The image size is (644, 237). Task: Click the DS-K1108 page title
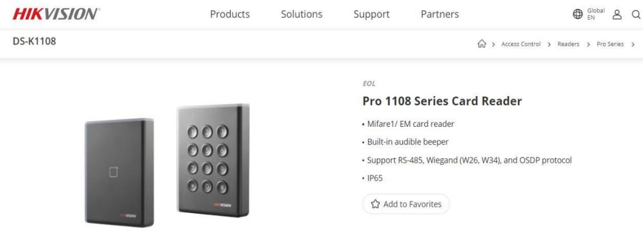tap(34, 42)
